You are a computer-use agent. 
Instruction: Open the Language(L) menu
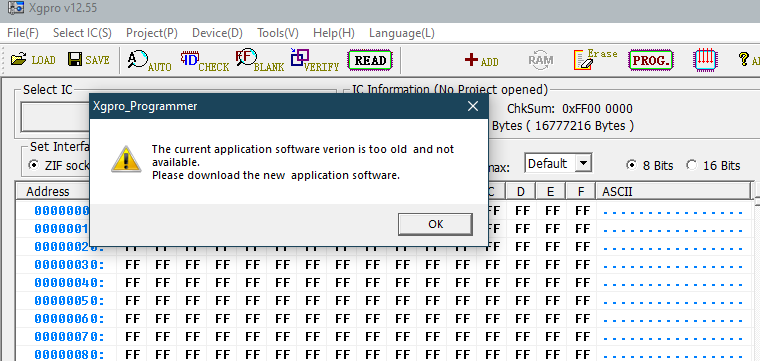(x=402, y=33)
